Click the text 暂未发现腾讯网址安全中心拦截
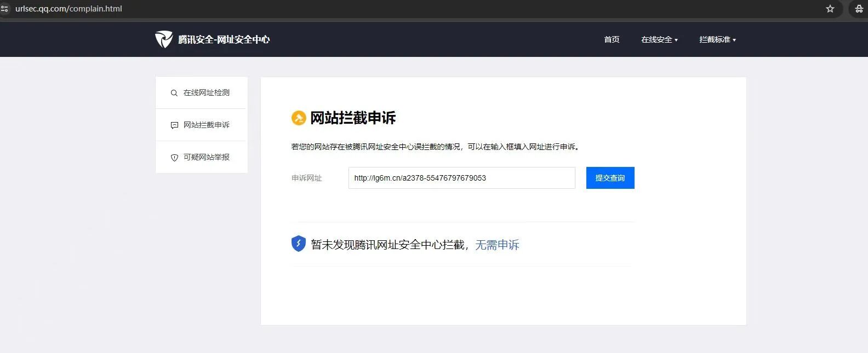The image size is (868, 353). click(x=387, y=245)
